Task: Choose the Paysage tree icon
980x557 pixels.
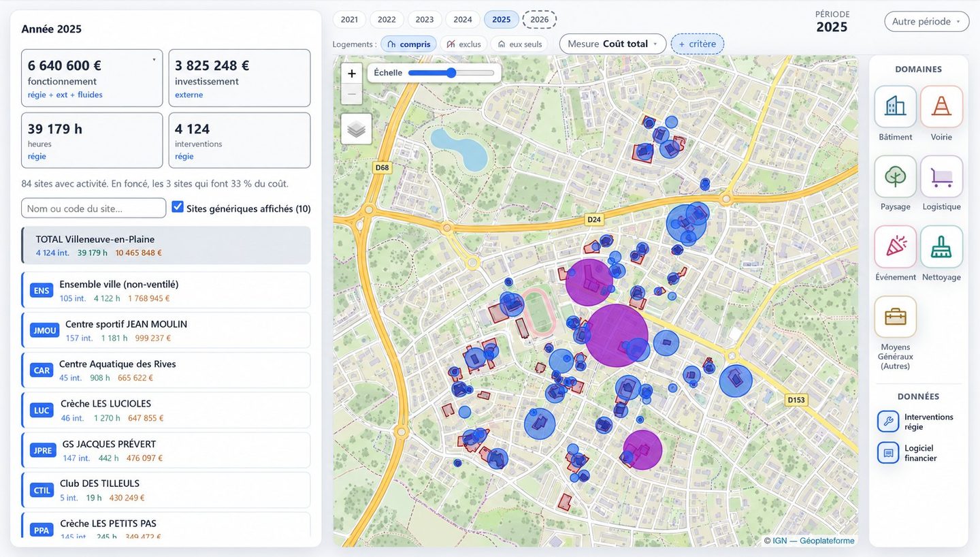Action: tap(895, 176)
